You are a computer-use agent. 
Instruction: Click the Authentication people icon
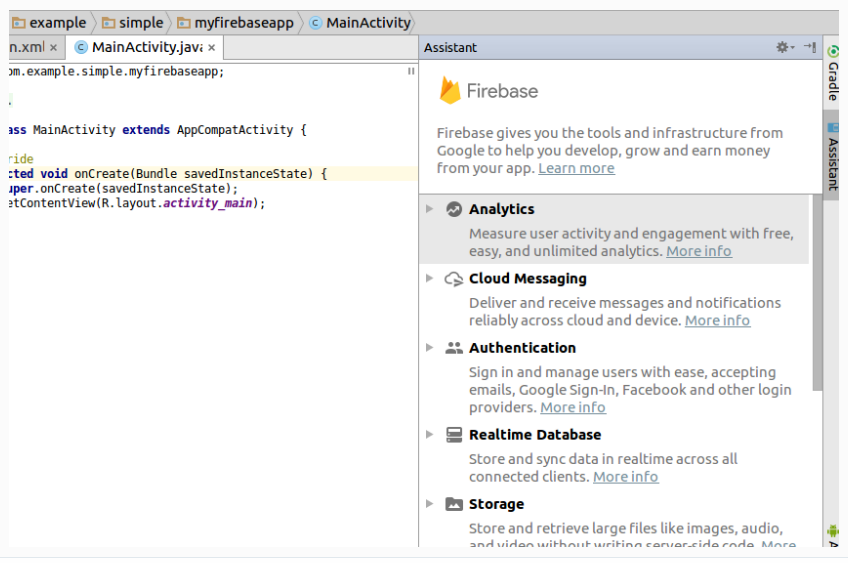[454, 348]
